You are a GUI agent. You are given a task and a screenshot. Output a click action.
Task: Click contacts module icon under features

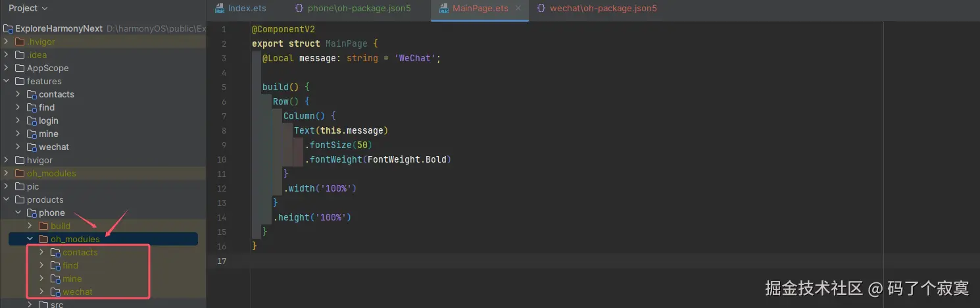click(32, 95)
